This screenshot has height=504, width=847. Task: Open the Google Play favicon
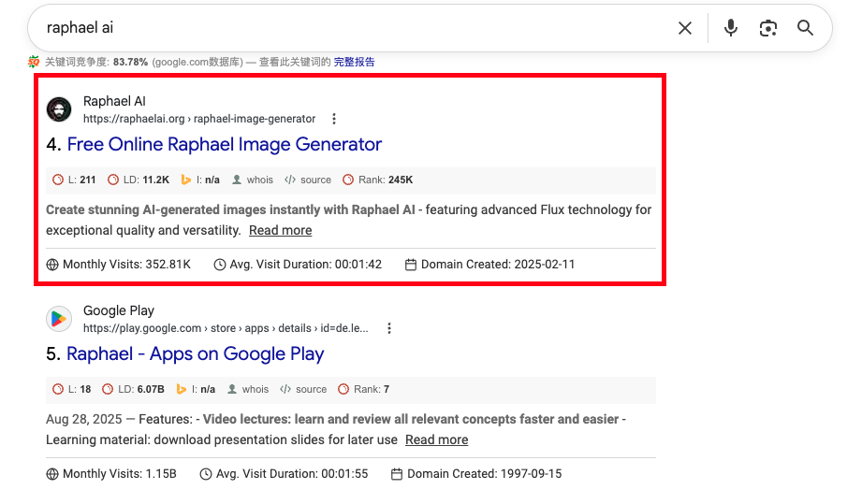tap(59, 319)
